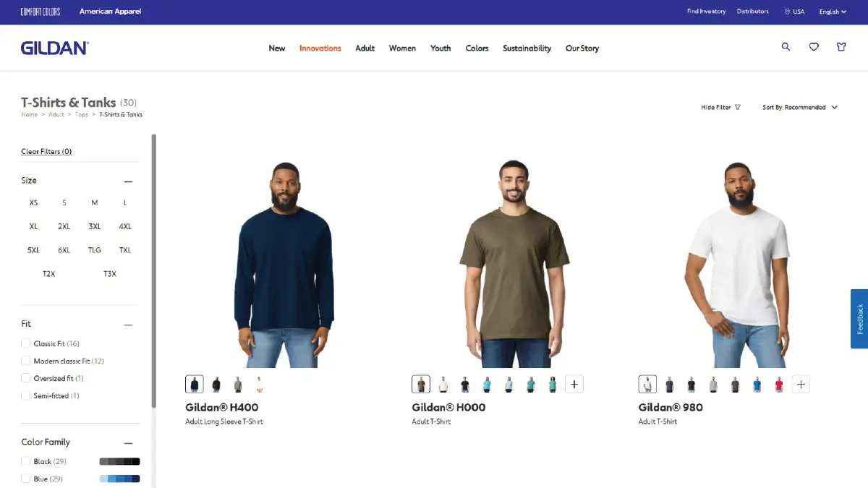Open the search magnifier icon

pyautogui.click(x=786, y=47)
